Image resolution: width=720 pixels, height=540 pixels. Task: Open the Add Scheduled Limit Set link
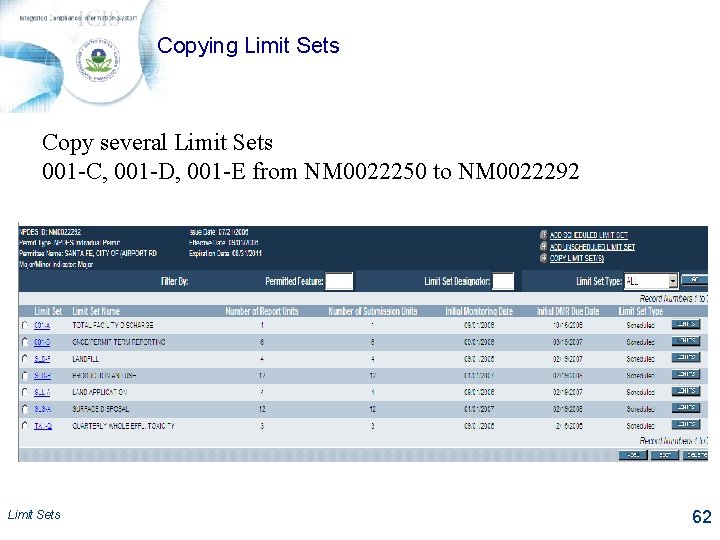click(x=588, y=234)
